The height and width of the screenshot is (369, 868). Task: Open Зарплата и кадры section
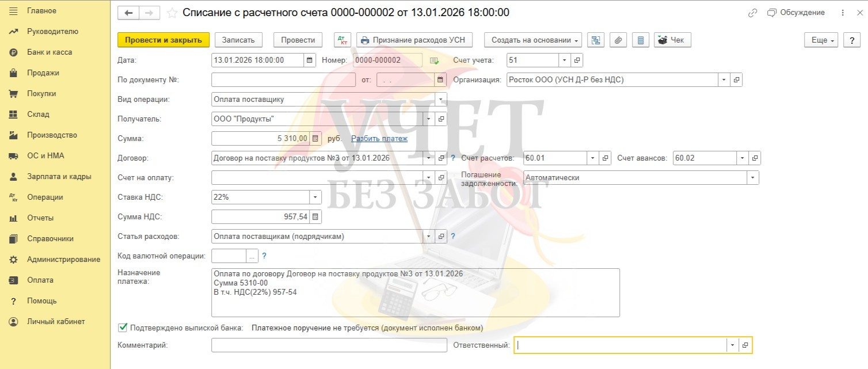pos(59,177)
